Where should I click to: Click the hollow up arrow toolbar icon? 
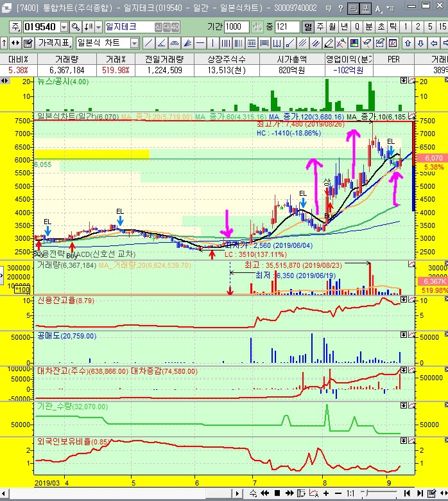(x=408, y=43)
